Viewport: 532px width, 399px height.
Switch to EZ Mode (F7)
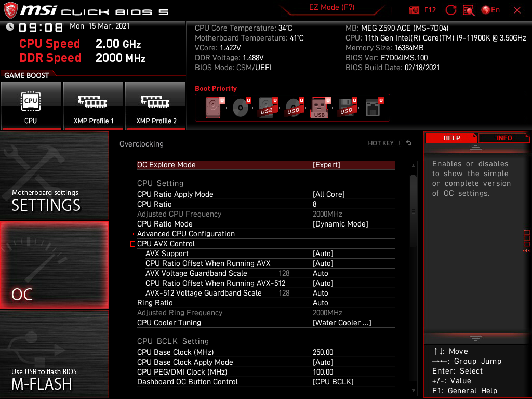(x=331, y=7)
